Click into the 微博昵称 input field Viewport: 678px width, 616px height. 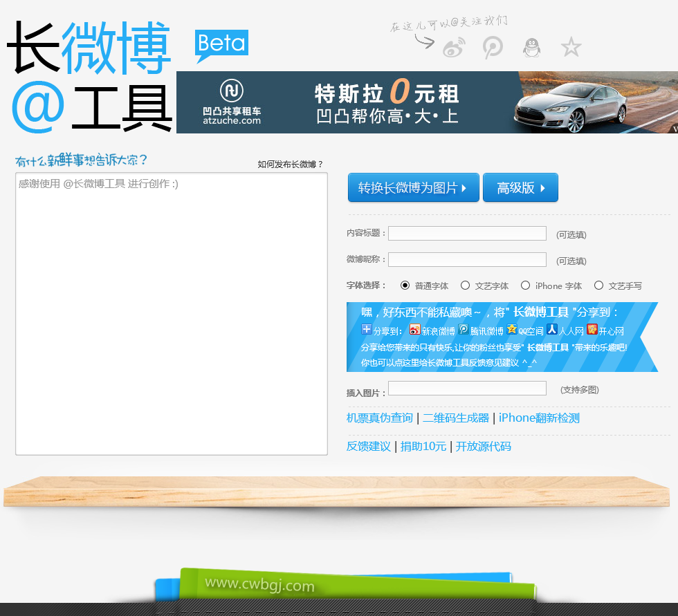tap(467, 260)
